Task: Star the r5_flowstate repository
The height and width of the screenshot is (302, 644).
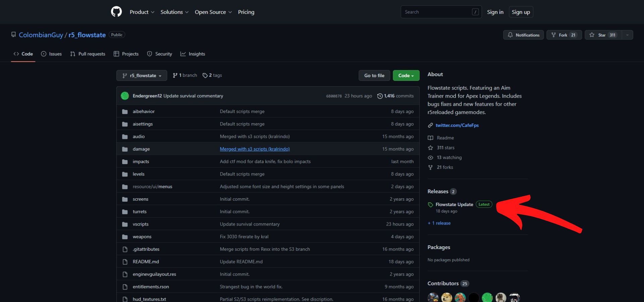Action: tap(602, 35)
